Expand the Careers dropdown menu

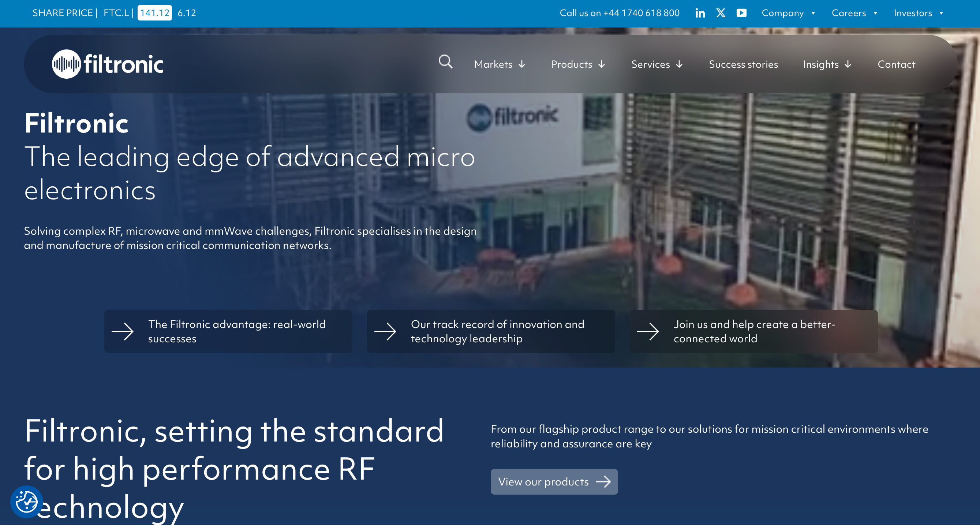[854, 13]
